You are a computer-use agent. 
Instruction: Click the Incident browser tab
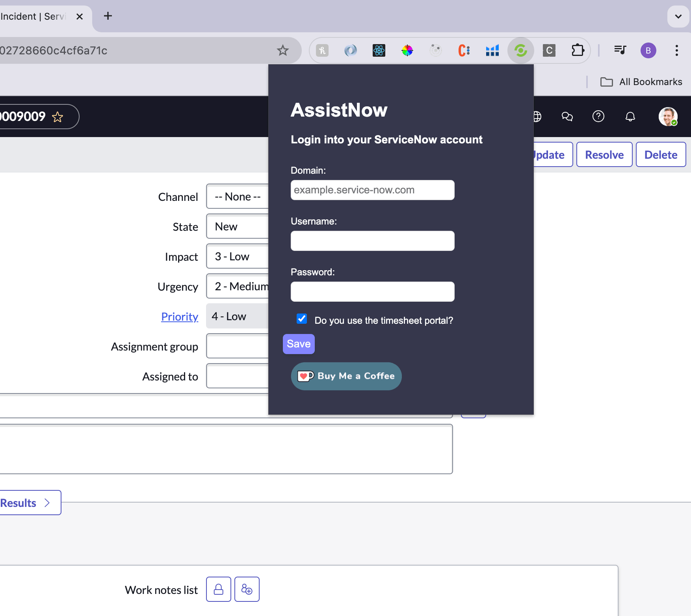coord(33,17)
